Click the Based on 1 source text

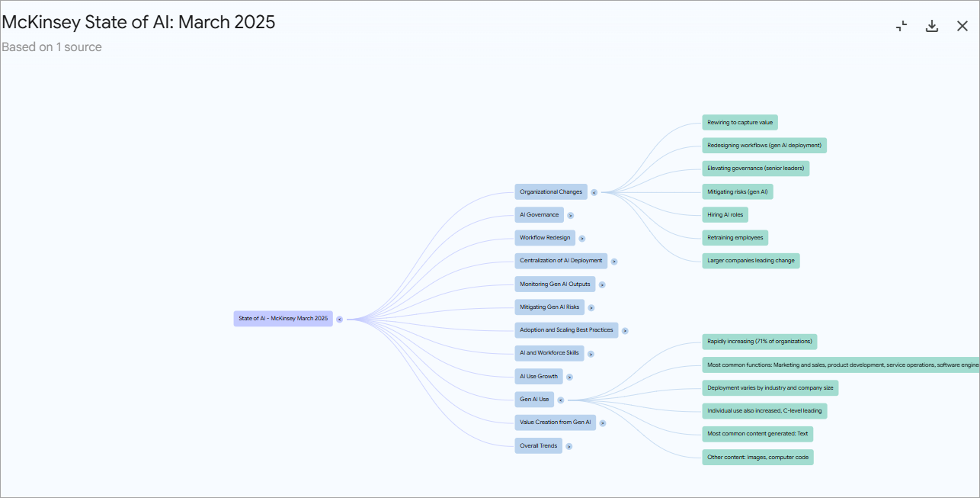(52, 47)
